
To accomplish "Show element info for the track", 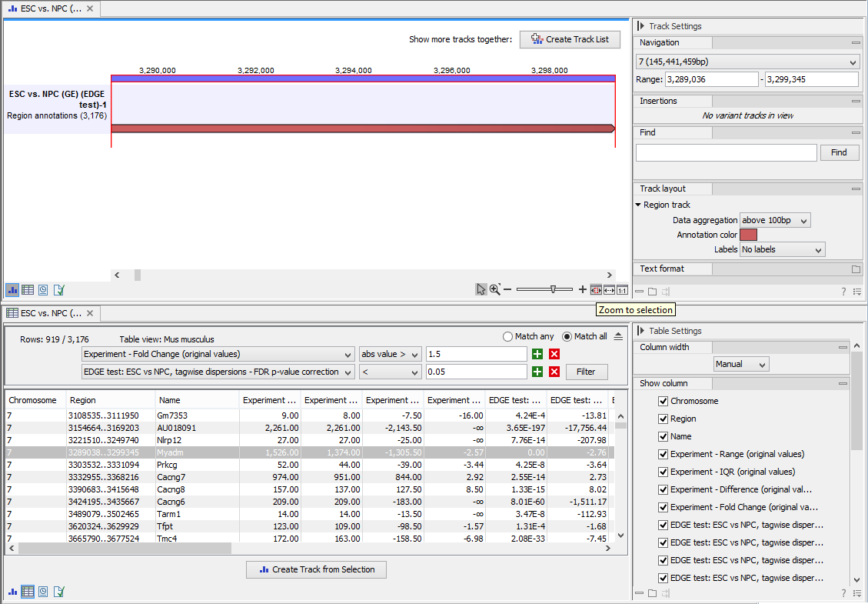I will point(59,290).
